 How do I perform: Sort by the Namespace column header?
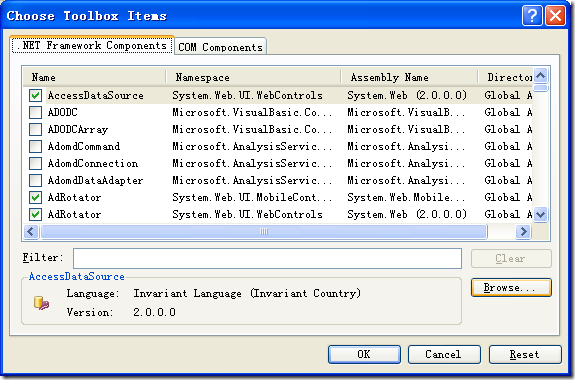[x=253, y=77]
